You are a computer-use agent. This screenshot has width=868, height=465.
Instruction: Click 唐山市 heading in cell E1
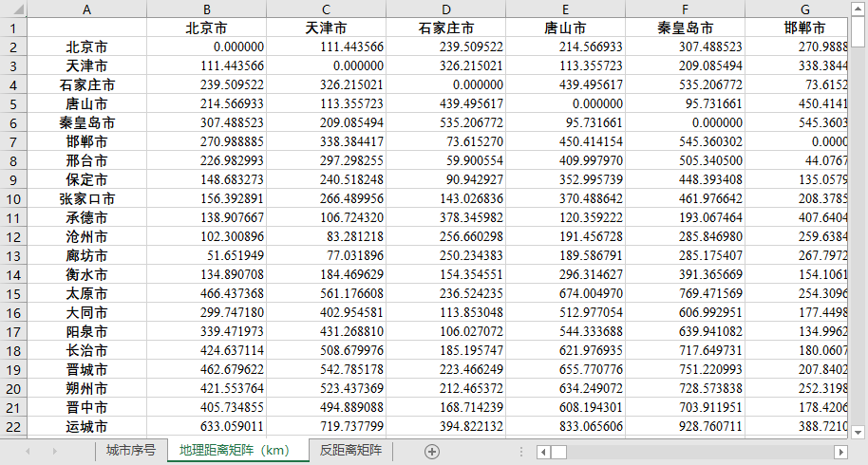(565, 28)
